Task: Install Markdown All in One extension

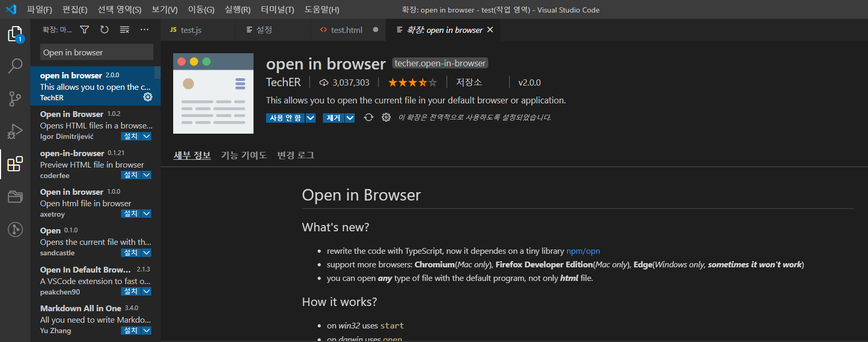Action: [x=131, y=331]
